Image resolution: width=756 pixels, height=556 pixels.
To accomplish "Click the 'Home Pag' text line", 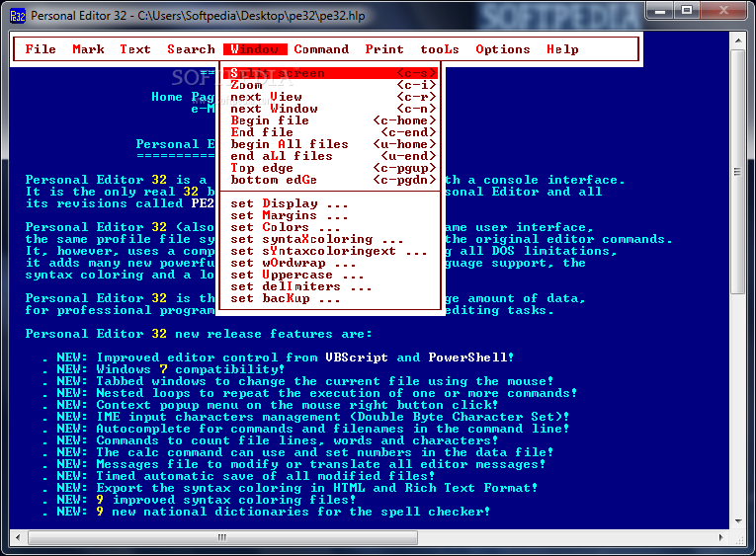I will click(x=183, y=97).
